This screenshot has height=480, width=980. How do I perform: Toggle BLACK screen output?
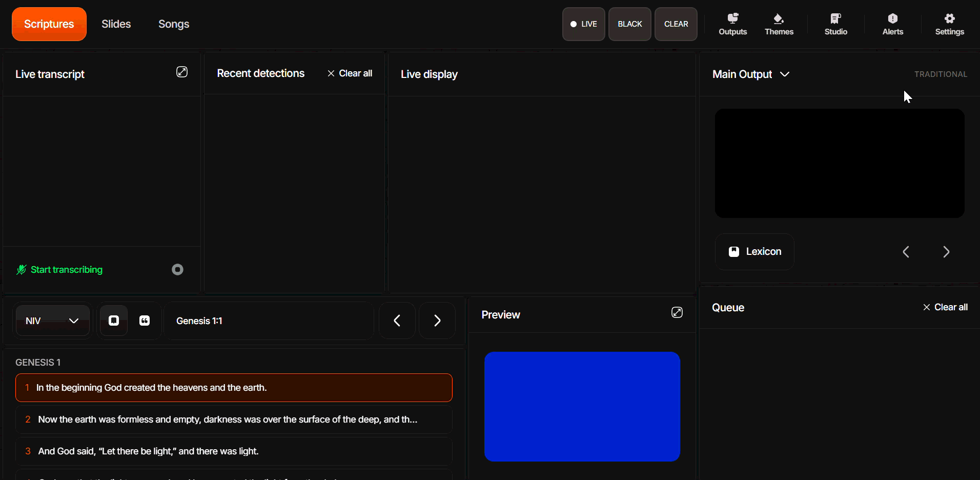[629, 24]
